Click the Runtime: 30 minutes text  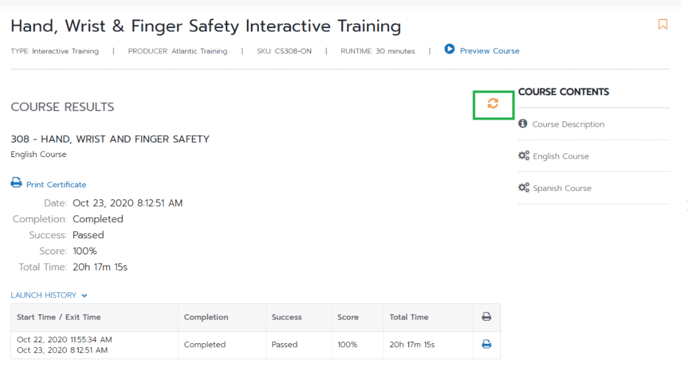coord(377,51)
